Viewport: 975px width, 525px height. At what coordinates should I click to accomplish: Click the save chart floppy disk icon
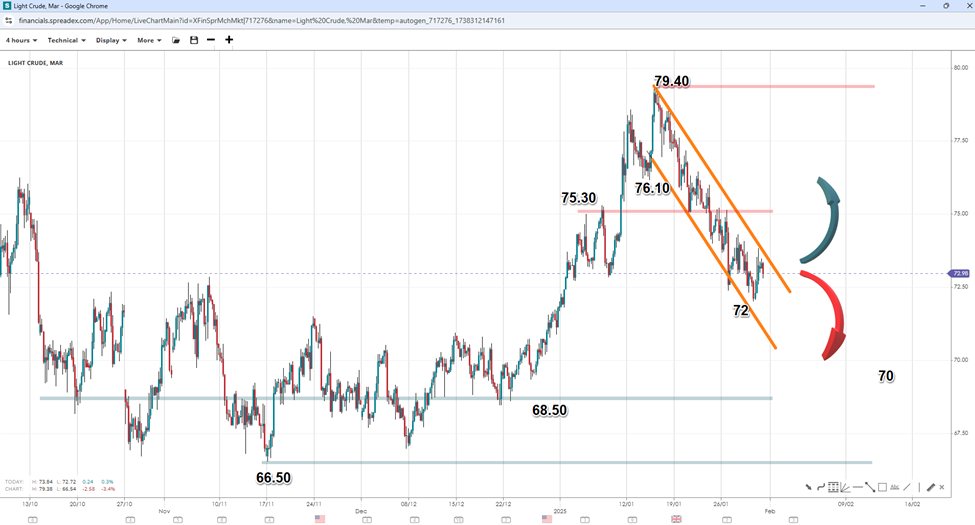pos(194,40)
